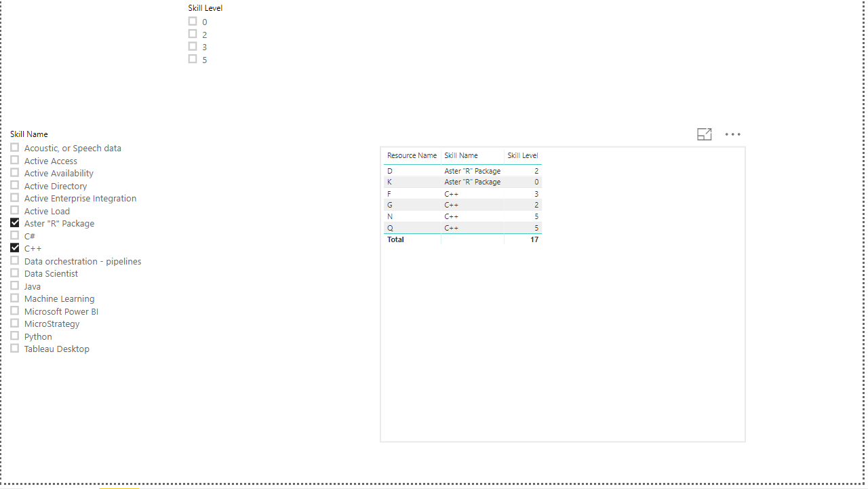Image resolution: width=868 pixels, height=489 pixels.
Task: Tick the 3 checkbox in Skill Level slicer
Action: 193,47
